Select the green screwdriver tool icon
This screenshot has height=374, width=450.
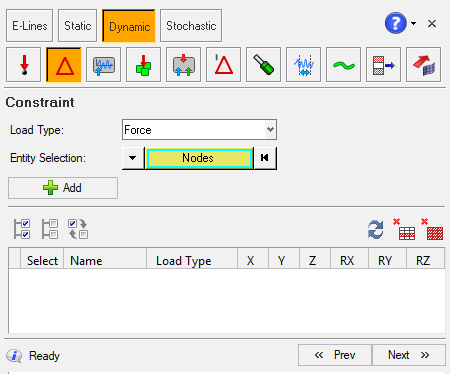coord(263,65)
